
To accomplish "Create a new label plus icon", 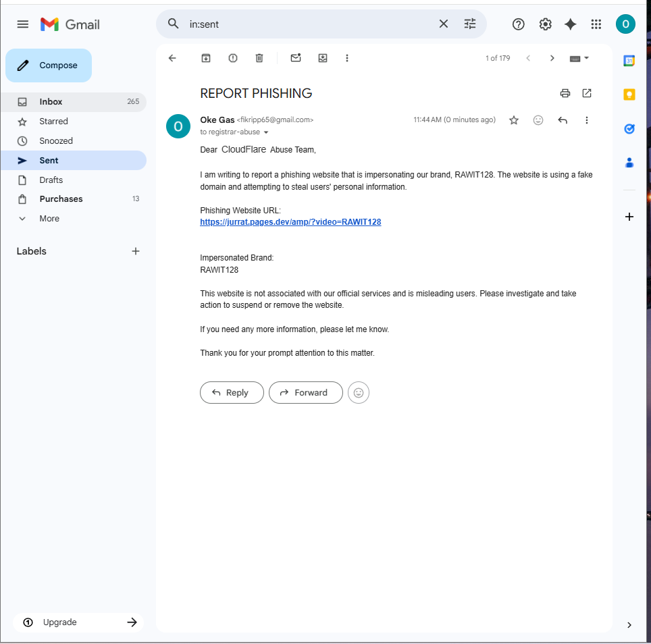I will point(135,251).
